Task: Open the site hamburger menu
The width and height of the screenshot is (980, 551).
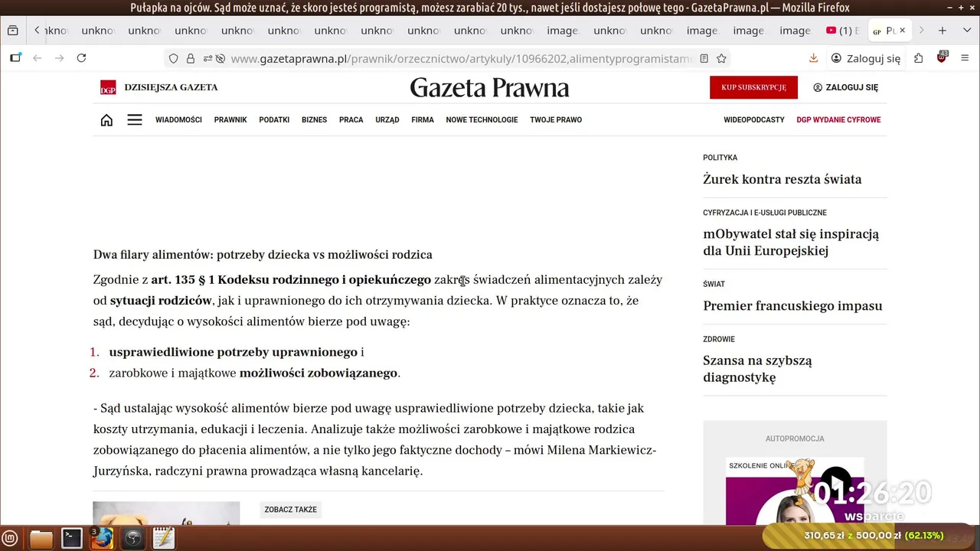Action: coord(135,120)
